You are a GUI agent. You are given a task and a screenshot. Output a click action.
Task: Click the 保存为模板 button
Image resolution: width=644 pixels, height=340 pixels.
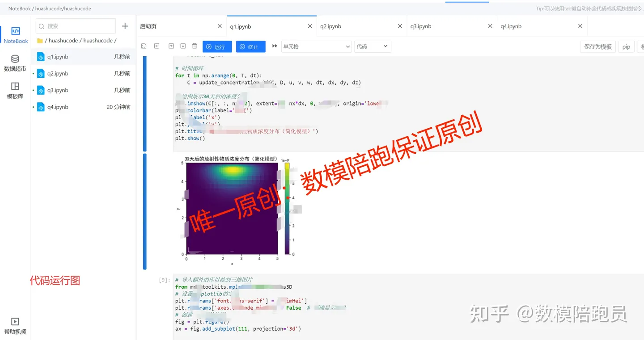click(x=598, y=46)
